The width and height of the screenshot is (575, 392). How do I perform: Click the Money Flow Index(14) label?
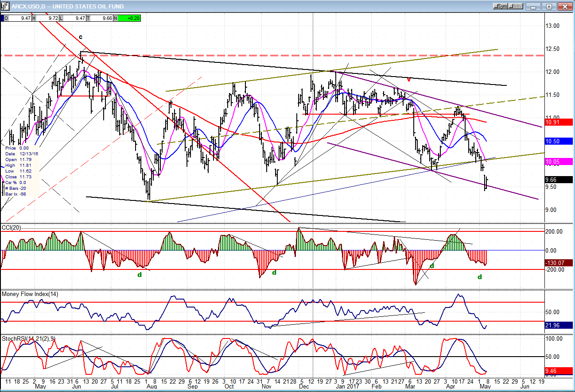coord(30,294)
